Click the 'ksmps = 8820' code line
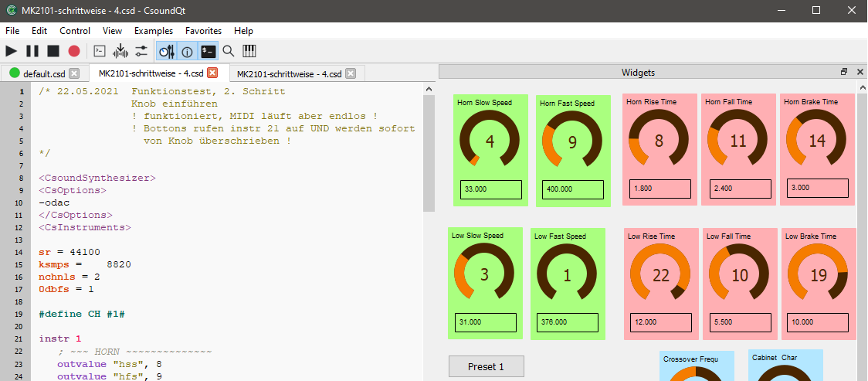The image size is (868, 381). click(x=85, y=264)
